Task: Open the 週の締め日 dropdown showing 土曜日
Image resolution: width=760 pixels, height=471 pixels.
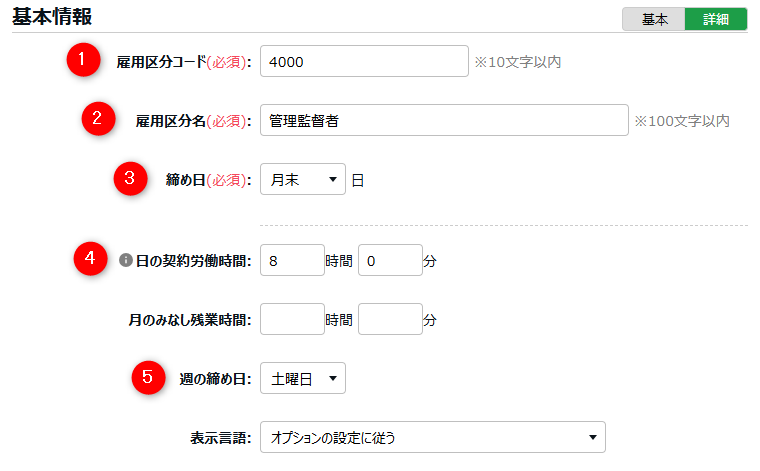Action: pos(302,378)
